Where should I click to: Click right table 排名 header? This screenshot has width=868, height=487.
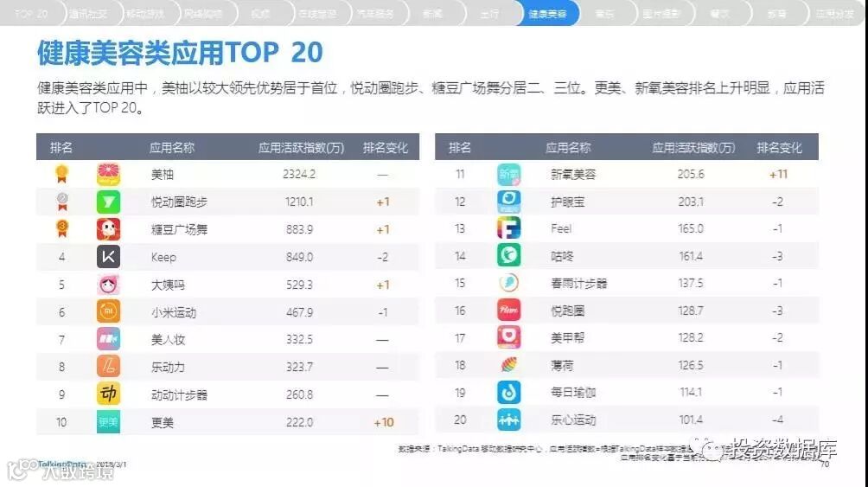pos(459,147)
